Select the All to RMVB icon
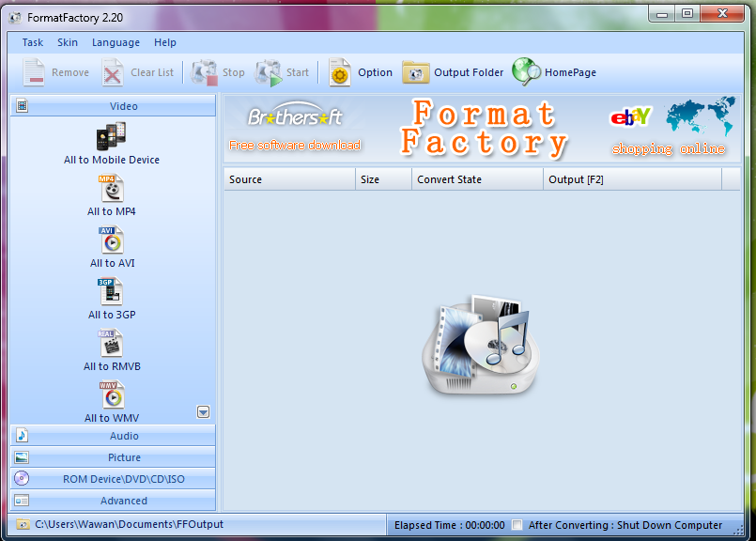 112,343
